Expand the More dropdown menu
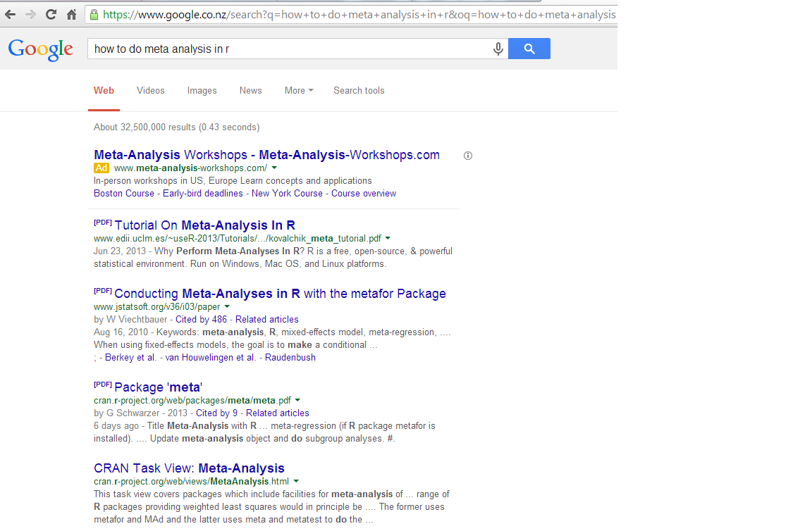The height and width of the screenshot is (531, 812). (x=299, y=91)
